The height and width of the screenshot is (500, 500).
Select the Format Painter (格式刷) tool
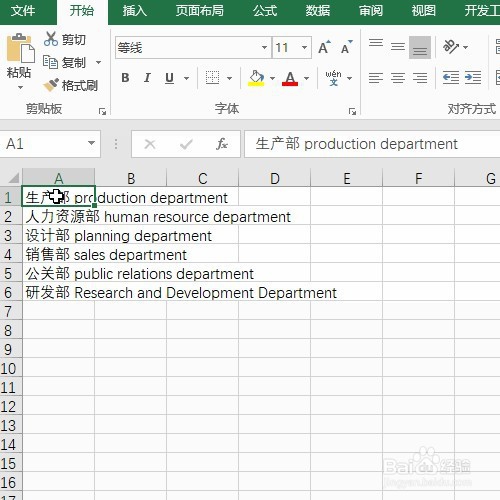[71, 85]
